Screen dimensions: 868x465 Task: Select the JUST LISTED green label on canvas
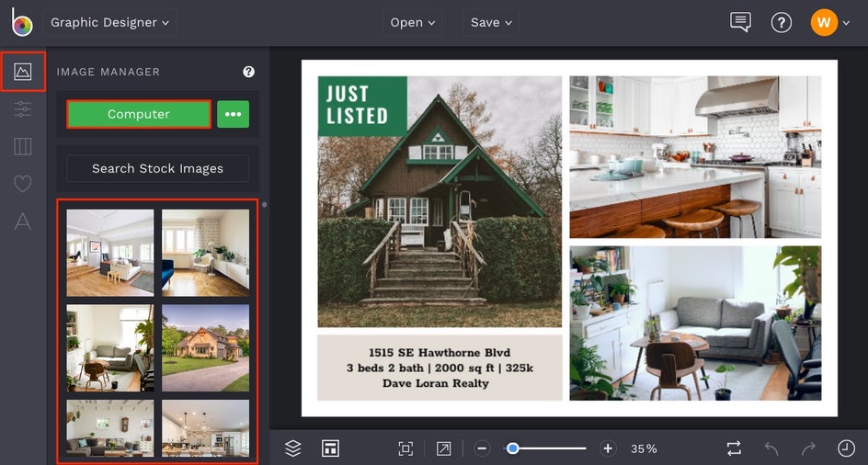coord(362,106)
